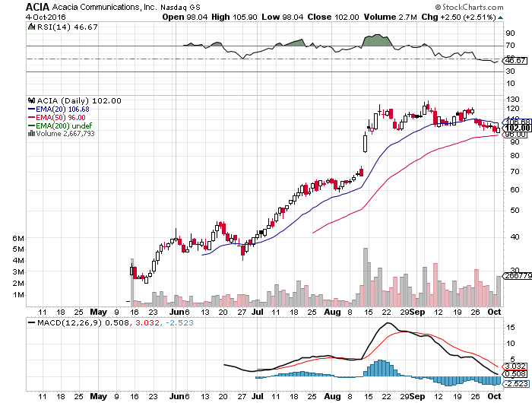The height and width of the screenshot is (403, 532).
Task: Click the 1M label on volume axis
Action: tap(18, 295)
